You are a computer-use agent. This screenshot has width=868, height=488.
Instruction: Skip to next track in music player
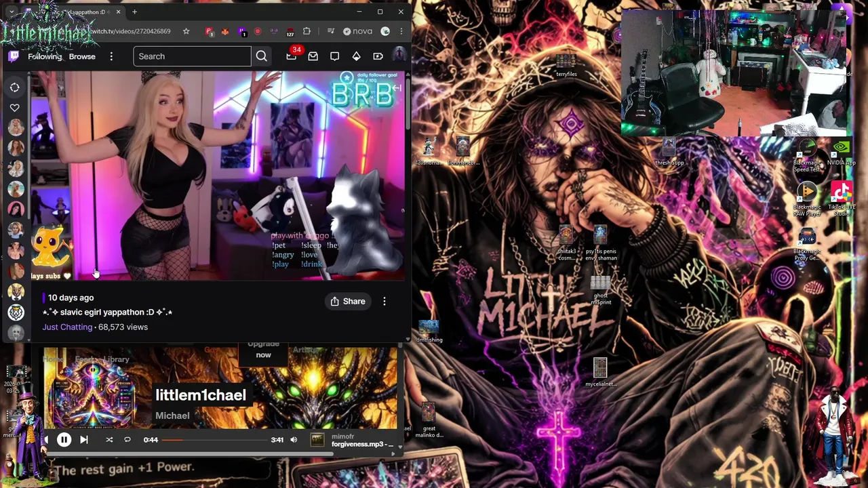pyautogui.click(x=84, y=440)
